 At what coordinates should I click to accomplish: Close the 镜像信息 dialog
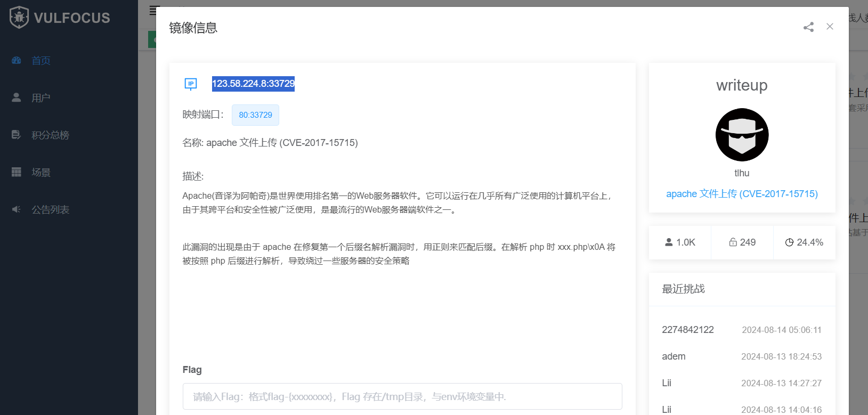coord(830,27)
